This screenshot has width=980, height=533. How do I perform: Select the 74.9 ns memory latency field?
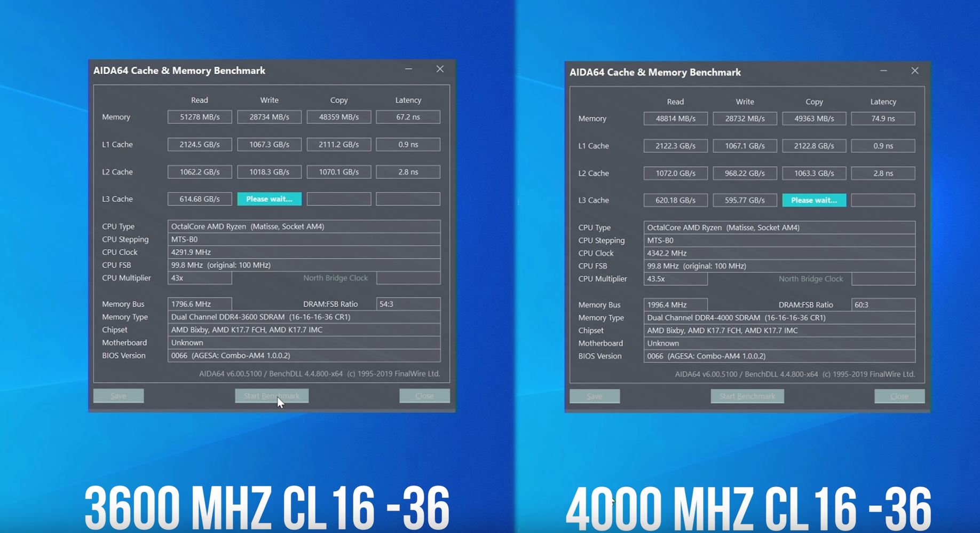(x=883, y=119)
